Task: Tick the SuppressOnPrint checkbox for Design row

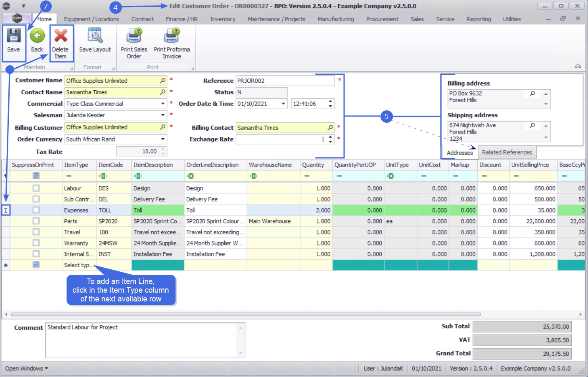Action: (36, 188)
